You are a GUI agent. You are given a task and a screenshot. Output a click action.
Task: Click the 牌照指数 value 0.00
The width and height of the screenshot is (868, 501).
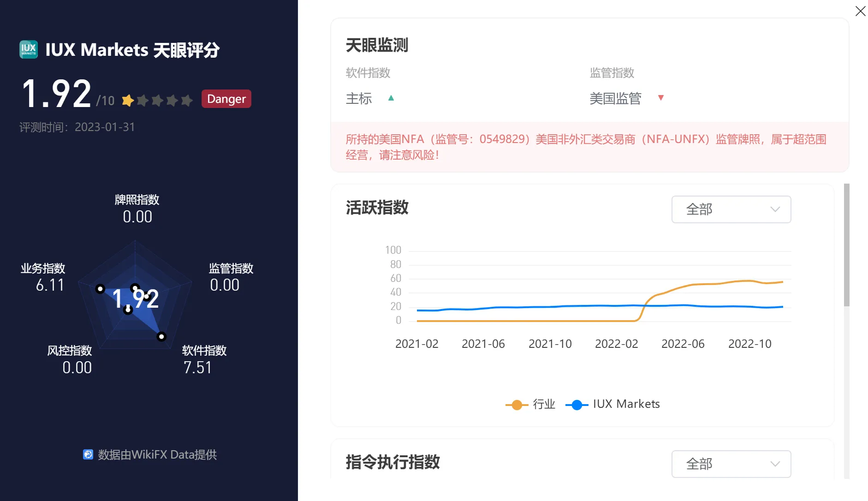(137, 217)
